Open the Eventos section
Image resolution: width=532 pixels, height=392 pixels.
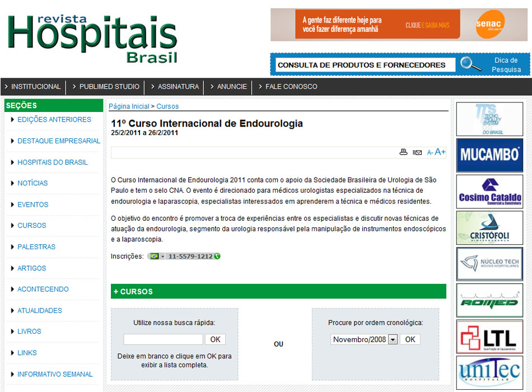pos(33,204)
